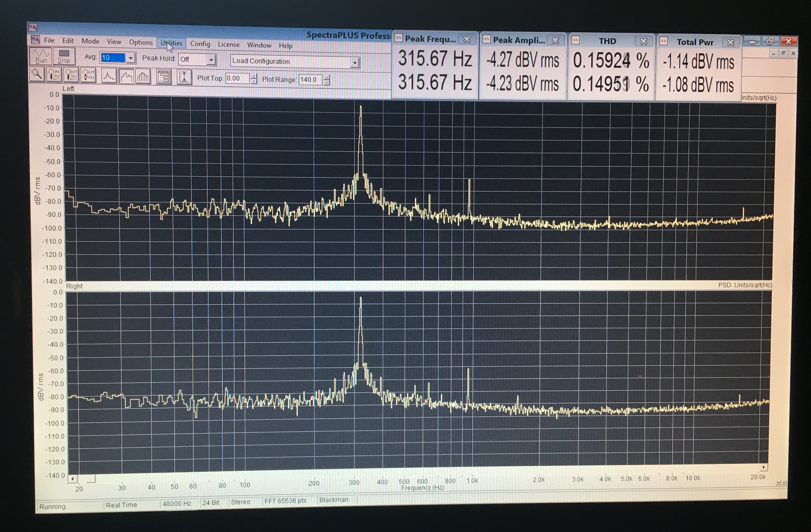Expand the Load Configuration dropdown
Viewport: 811px width, 532px height.
coord(355,63)
